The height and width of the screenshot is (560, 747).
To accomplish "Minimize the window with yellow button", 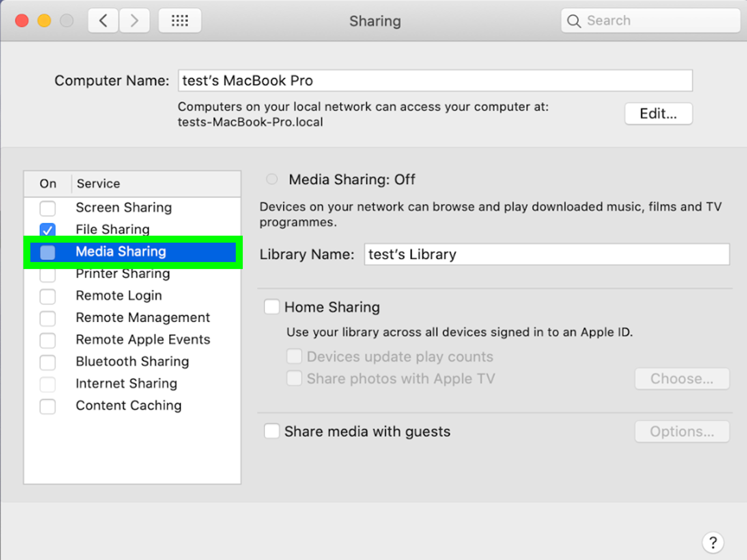I will 44,21.
